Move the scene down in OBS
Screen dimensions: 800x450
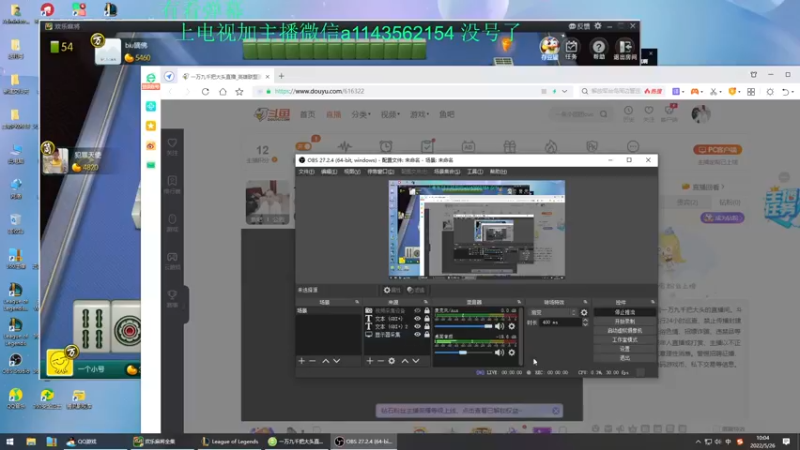337,361
